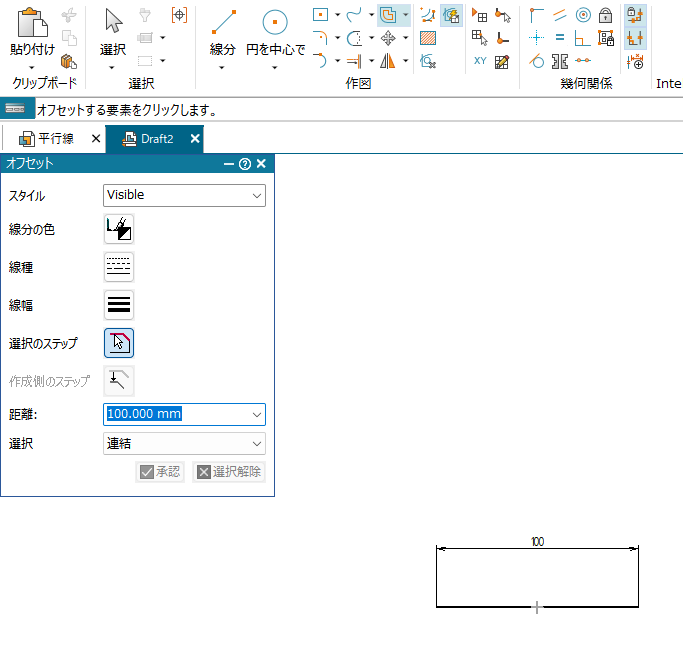The width and height of the screenshot is (683, 647).
Task: Open the 線幅 line width picker
Action: (119, 305)
